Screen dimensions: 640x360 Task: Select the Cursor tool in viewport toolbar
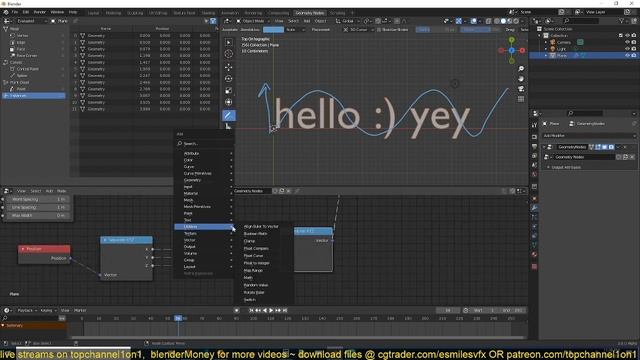[229, 54]
